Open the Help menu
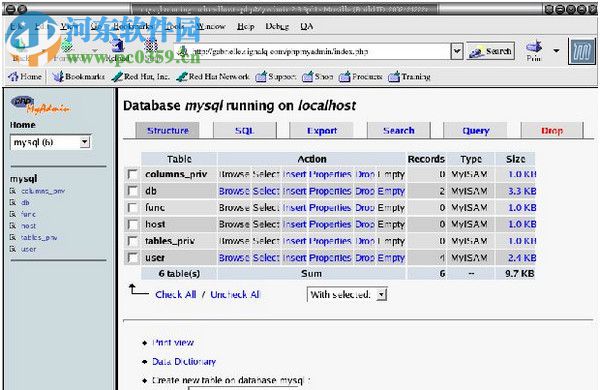The width and height of the screenshot is (600, 390). pos(245,26)
